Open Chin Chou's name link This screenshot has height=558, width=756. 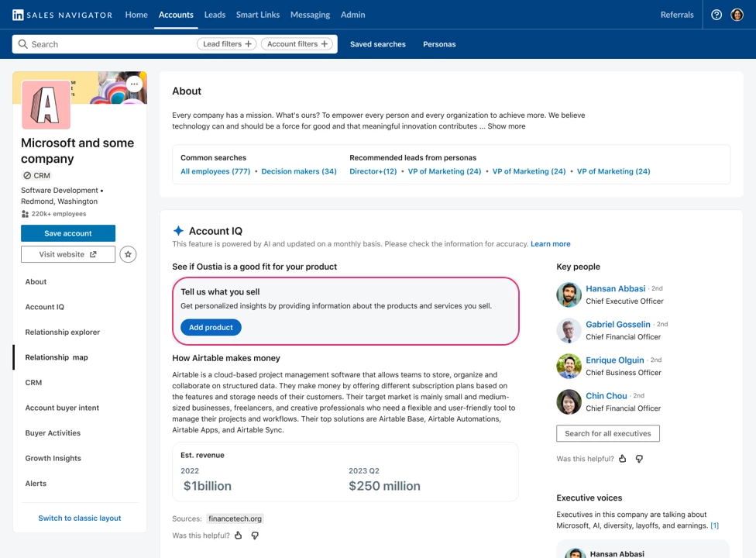point(606,395)
